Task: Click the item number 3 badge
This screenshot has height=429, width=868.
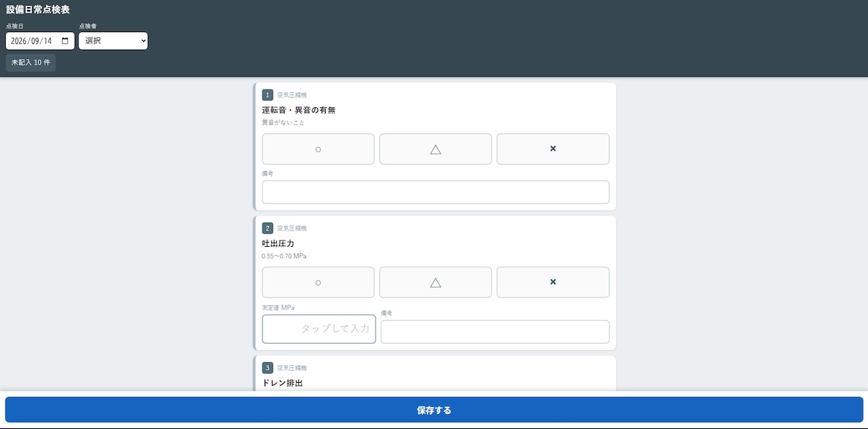Action: click(x=268, y=368)
